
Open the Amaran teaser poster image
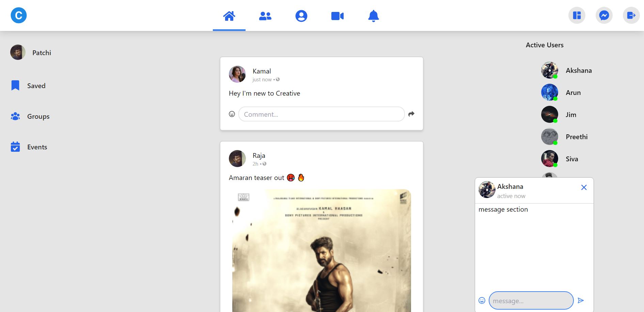(x=321, y=250)
